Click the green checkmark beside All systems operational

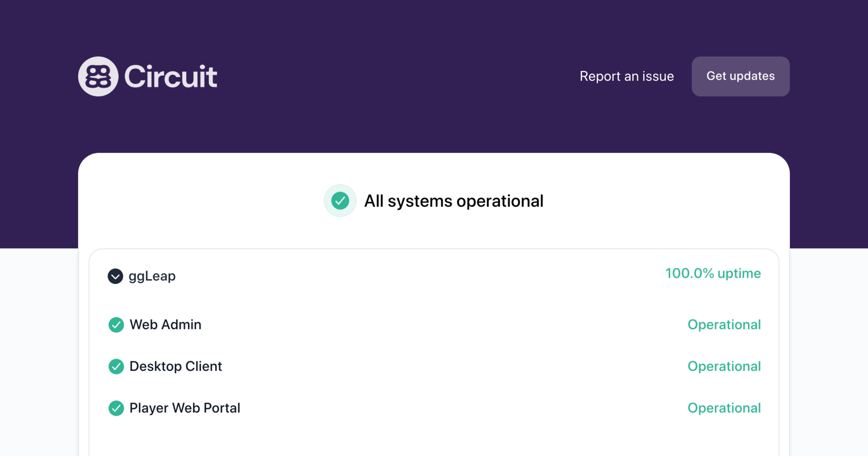(340, 201)
